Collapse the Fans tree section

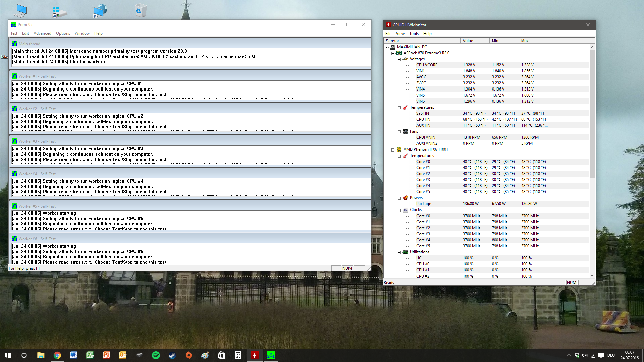(x=399, y=132)
